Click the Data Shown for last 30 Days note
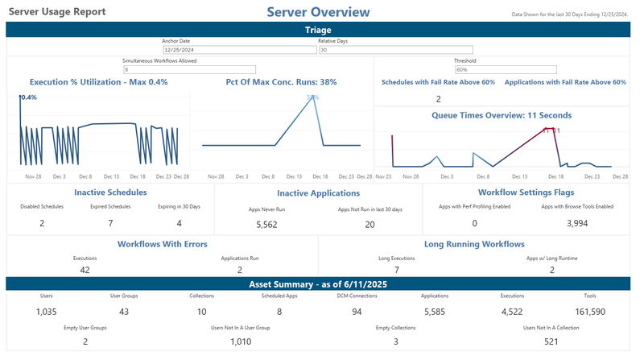 coord(570,14)
